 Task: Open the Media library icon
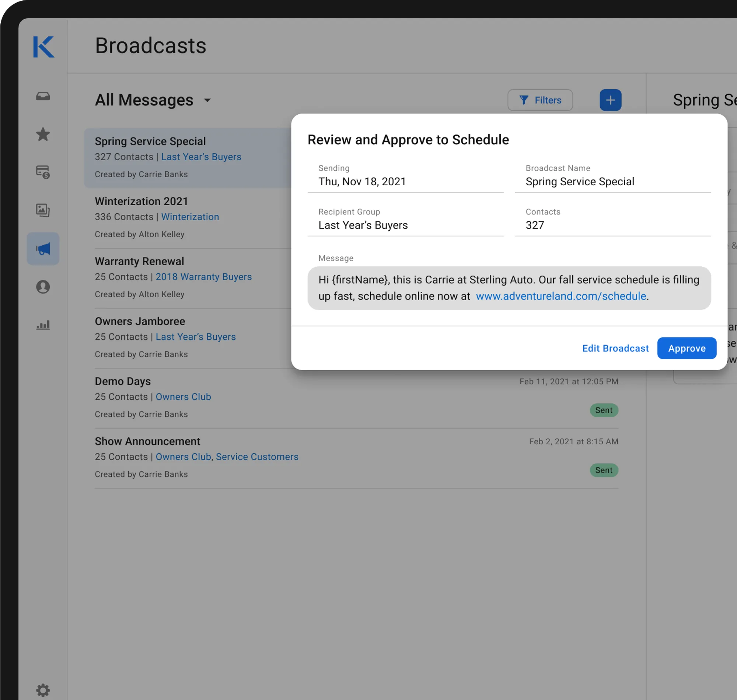(x=43, y=210)
